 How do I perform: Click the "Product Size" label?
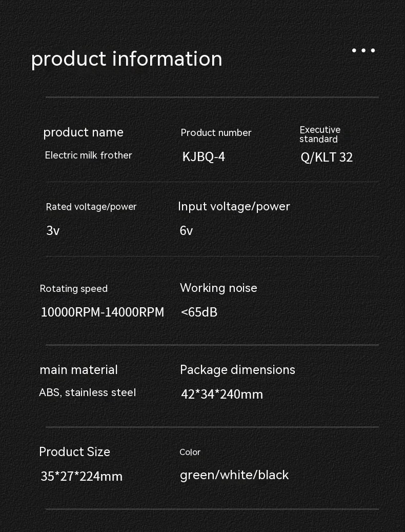[x=75, y=452]
